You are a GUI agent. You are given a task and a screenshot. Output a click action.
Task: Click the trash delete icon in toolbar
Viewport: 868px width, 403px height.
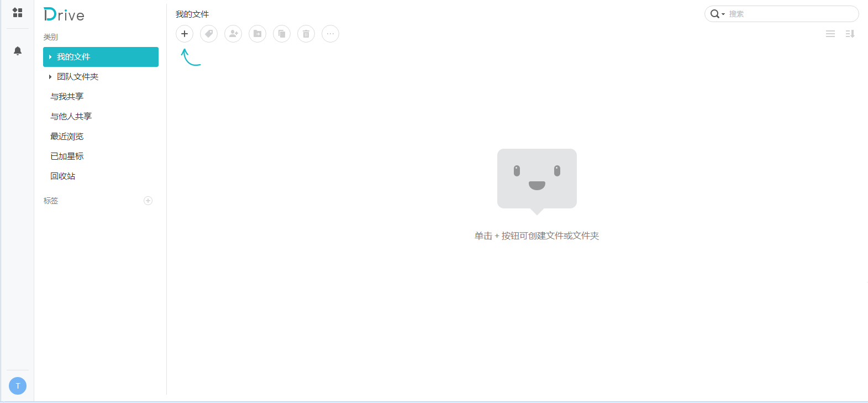click(x=306, y=34)
